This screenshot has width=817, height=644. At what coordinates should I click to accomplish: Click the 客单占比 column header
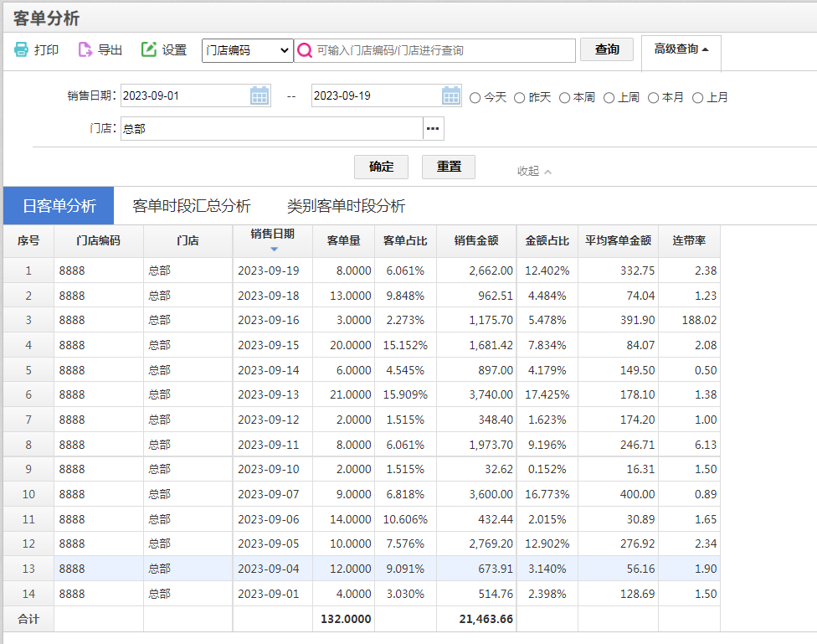(x=405, y=241)
